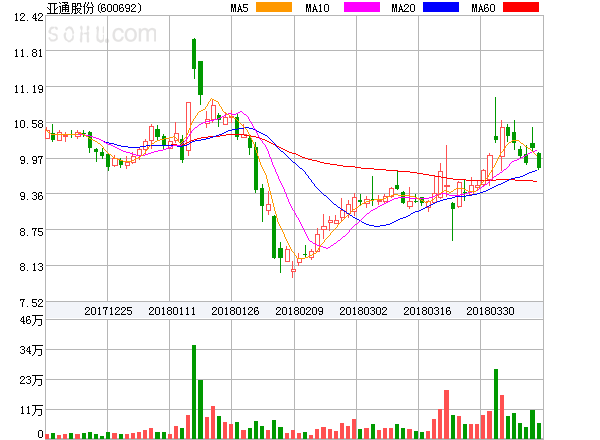Image resolution: width=600 pixels, height=440 pixels.
Task: Click the 20171225 date label
Action: (x=108, y=311)
